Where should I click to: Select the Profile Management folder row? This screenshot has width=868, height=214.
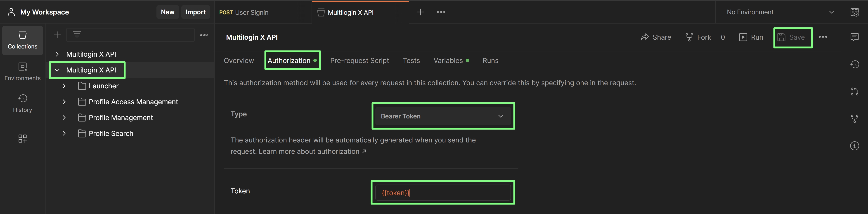point(130,118)
